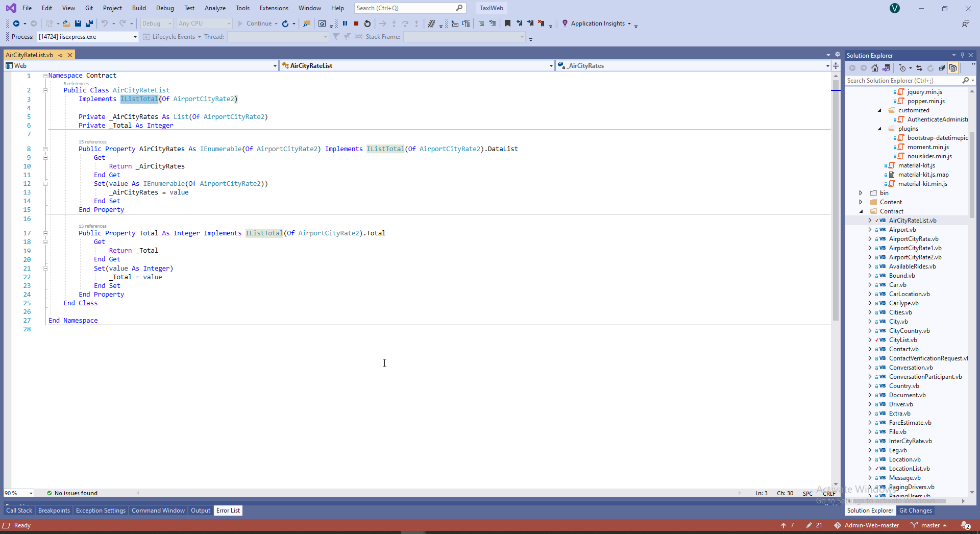Click the Live Share icon at top right
This screenshot has width=980, height=534.
tap(965, 23)
